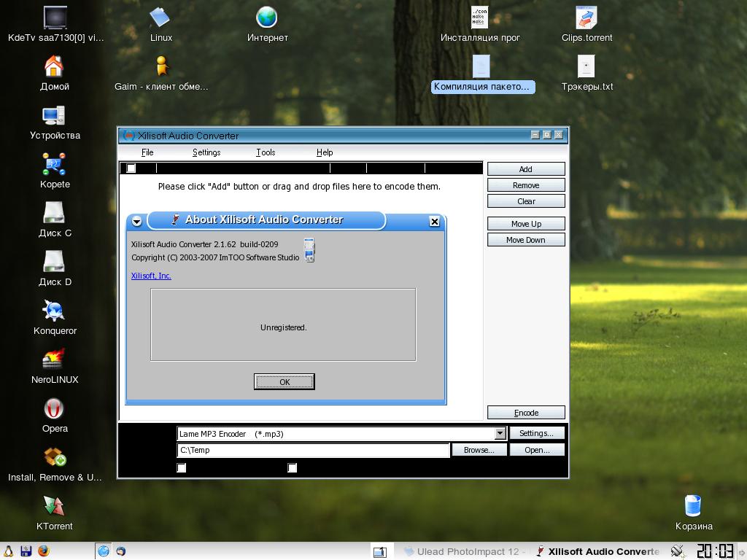
Task: Click the Clear button
Action: pos(526,201)
